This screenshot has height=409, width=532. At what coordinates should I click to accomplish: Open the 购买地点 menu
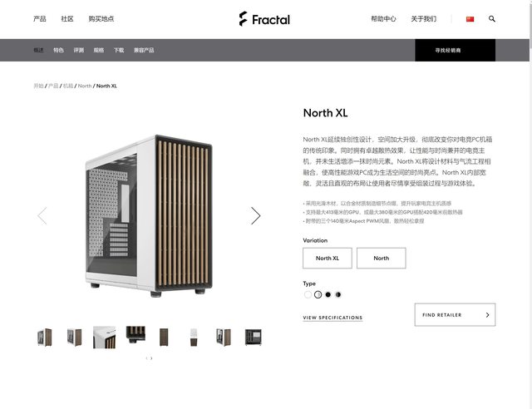[101, 18]
